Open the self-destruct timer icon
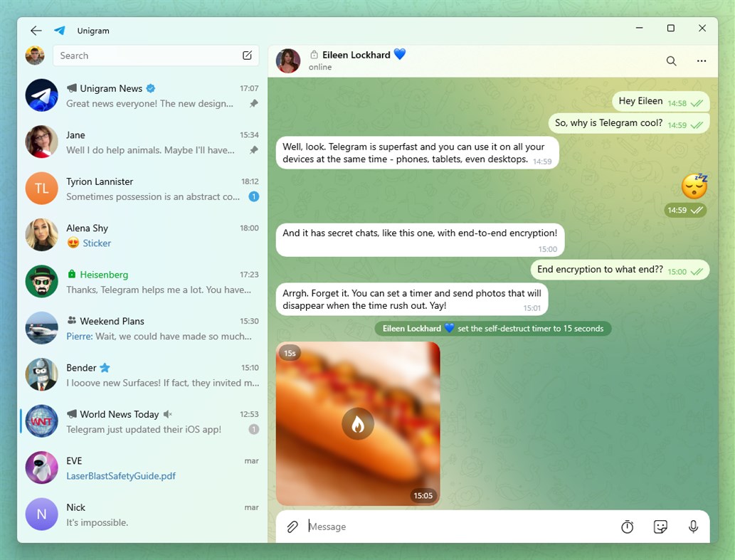 [x=627, y=527]
